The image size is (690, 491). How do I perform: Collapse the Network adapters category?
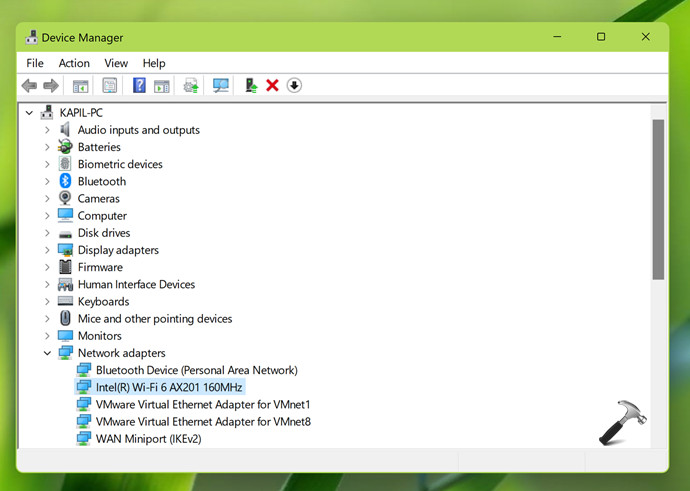click(47, 353)
